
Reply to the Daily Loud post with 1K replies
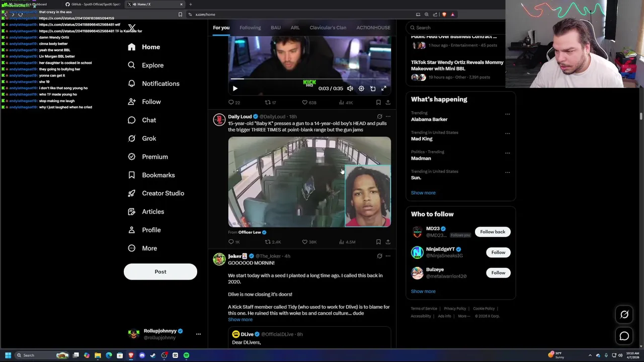tap(234, 242)
